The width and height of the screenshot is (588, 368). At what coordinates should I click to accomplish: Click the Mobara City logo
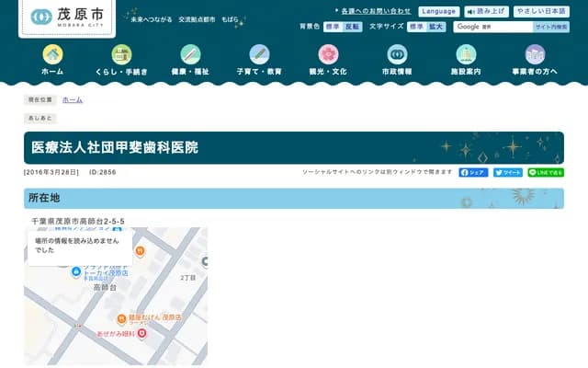[x=68, y=17]
